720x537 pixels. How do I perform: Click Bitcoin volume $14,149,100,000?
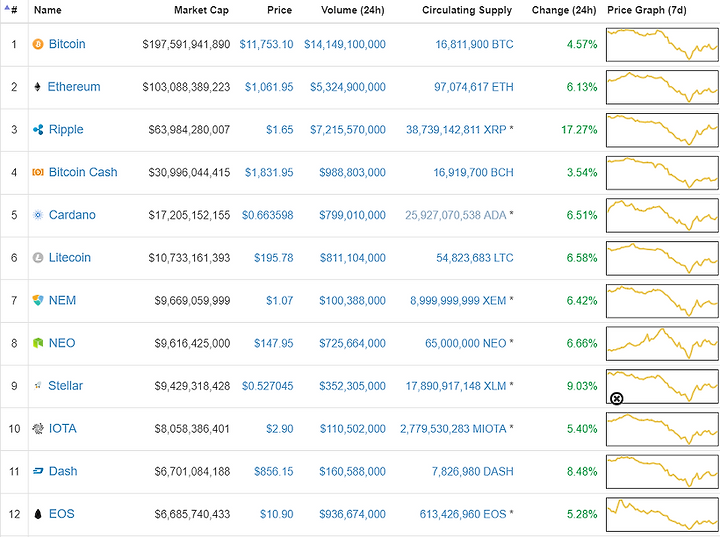click(345, 45)
